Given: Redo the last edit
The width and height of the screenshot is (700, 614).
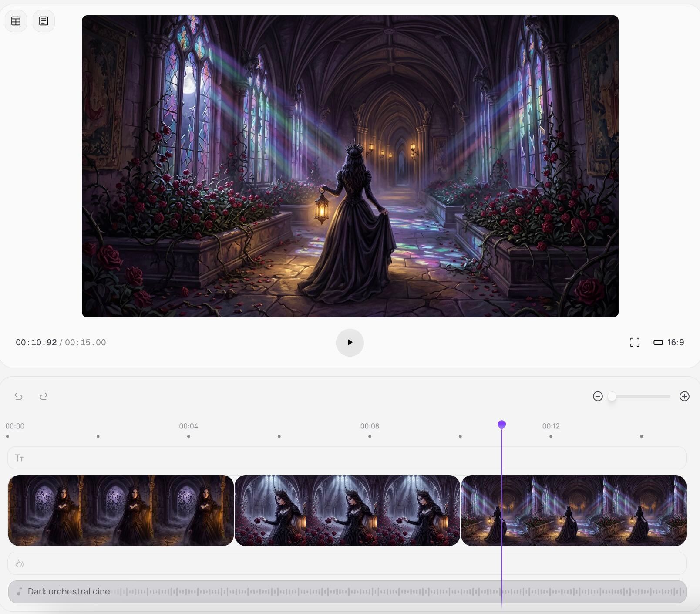Looking at the screenshot, I should point(44,396).
